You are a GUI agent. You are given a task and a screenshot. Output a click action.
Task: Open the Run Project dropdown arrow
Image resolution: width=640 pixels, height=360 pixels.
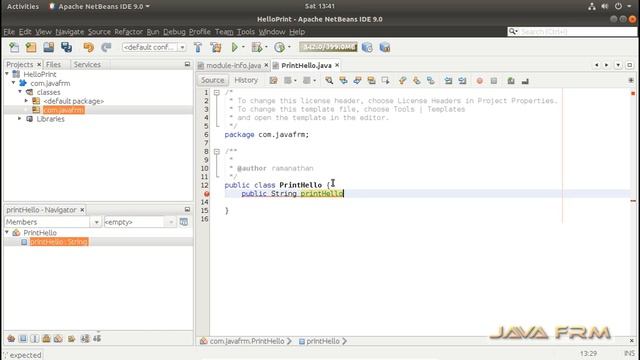(x=243, y=47)
